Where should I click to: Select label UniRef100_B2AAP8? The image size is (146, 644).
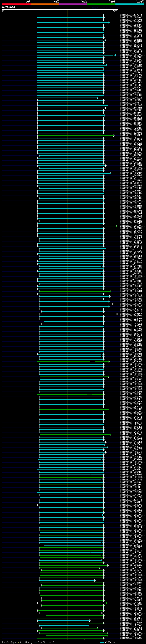131,135
